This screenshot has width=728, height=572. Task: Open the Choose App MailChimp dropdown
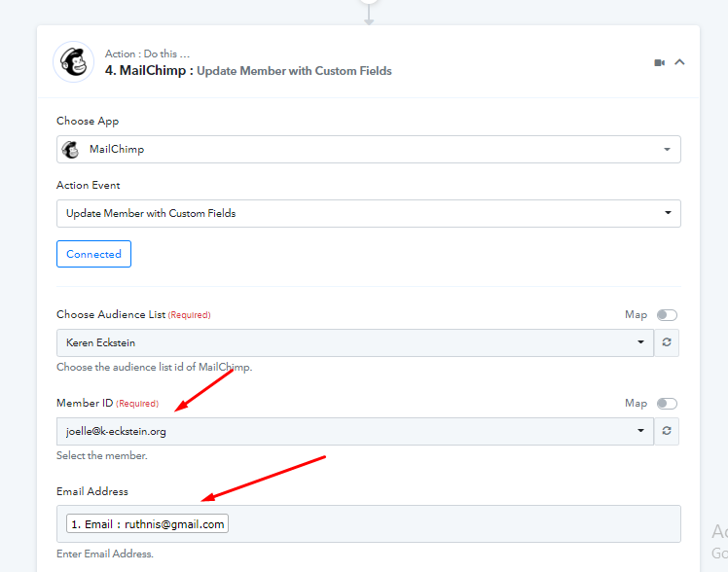[x=369, y=150]
